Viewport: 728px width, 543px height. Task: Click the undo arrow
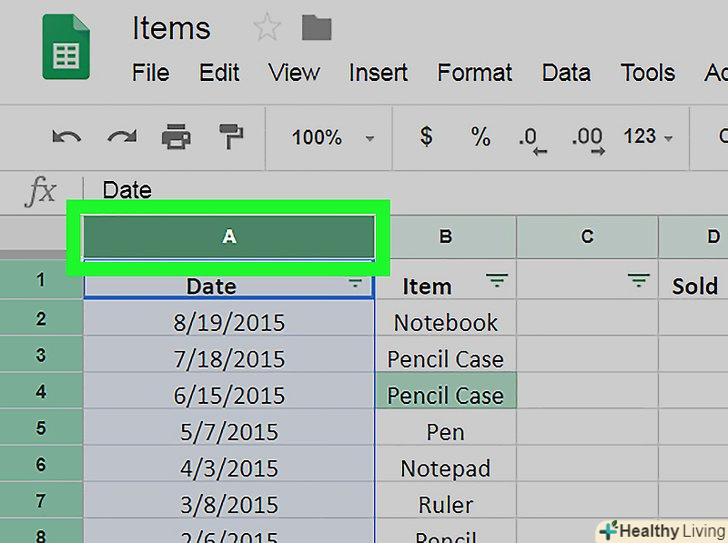point(67,137)
